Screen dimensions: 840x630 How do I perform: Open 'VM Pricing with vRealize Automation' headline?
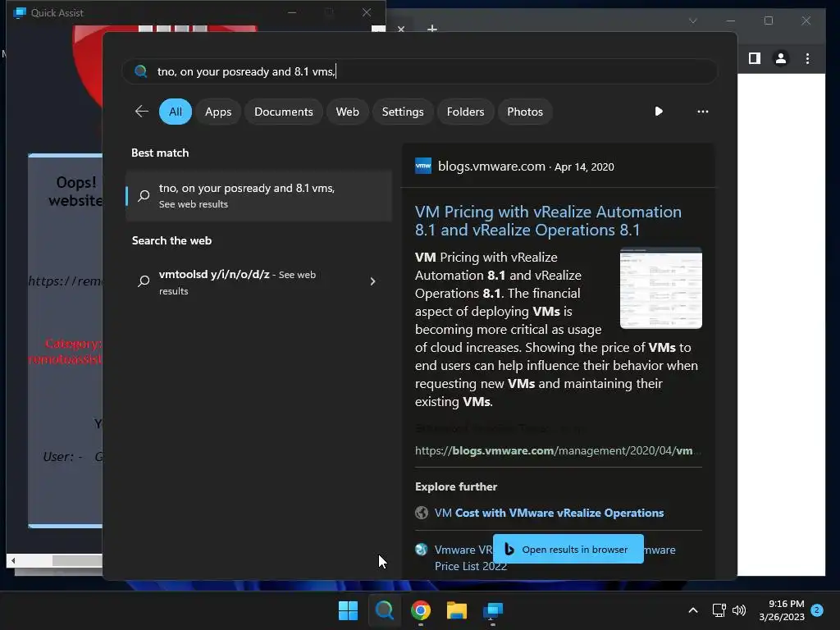tap(548, 221)
